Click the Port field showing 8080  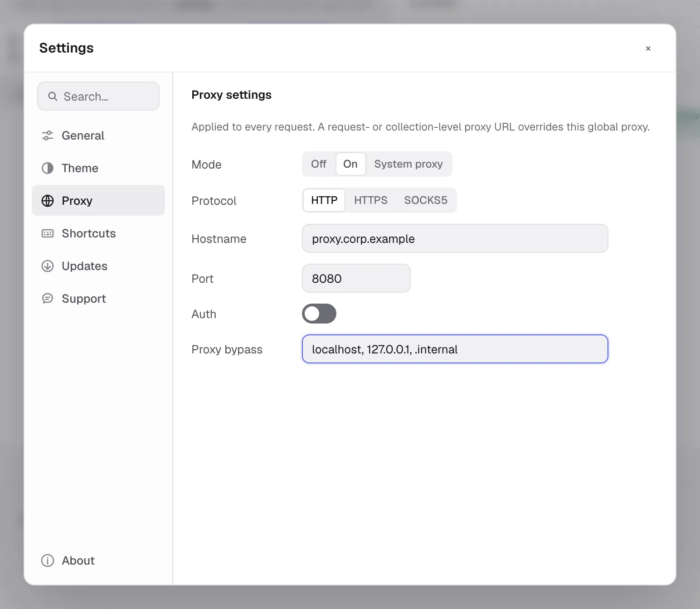tap(356, 278)
